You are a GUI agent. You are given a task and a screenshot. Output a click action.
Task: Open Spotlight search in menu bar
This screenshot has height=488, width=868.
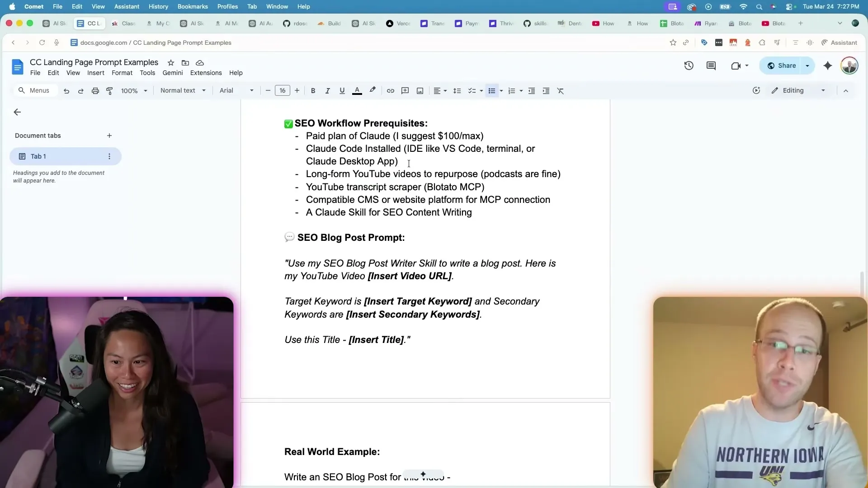[759, 7]
